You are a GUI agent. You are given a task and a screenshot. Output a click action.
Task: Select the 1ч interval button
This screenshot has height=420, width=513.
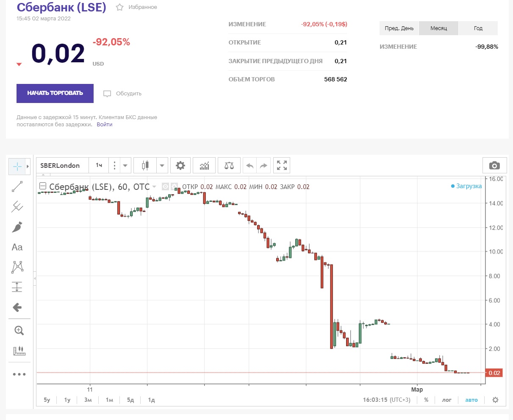[99, 165]
